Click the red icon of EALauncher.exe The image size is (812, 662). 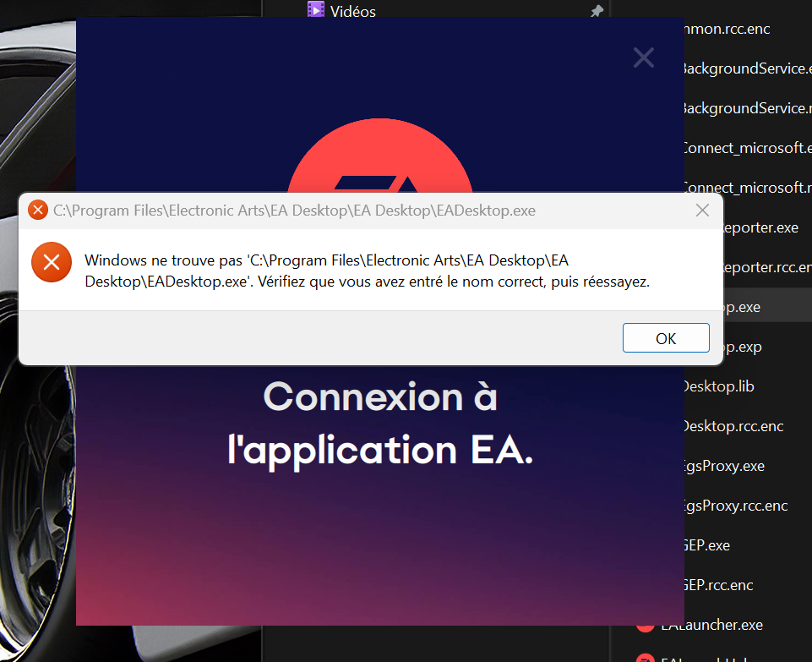[646, 625]
